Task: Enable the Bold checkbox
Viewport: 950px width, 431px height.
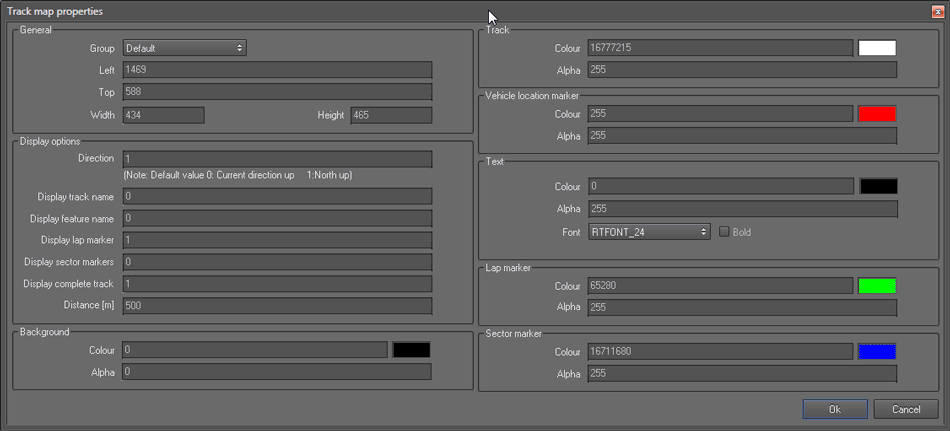Action: [725, 232]
